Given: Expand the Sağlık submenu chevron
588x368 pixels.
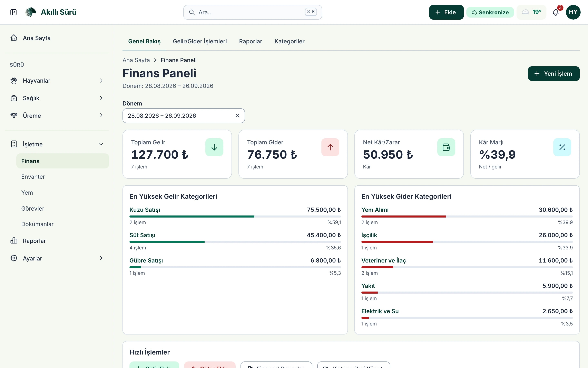Looking at the screenshot, I should click(x=101, y=98).
